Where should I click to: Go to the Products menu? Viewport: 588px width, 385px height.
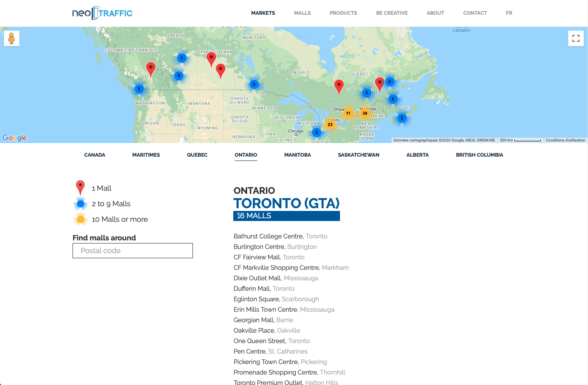click(x=343, y=13)
